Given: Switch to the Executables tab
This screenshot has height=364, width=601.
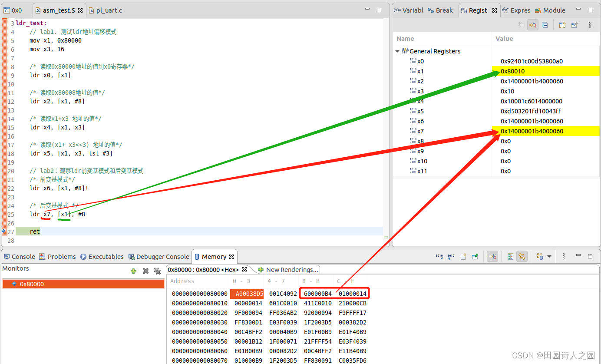Looking at the screenshot, I should [x=102, y=257].
